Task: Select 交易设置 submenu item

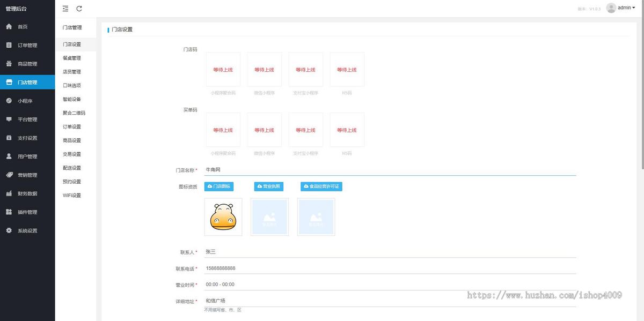Action: 72,154
